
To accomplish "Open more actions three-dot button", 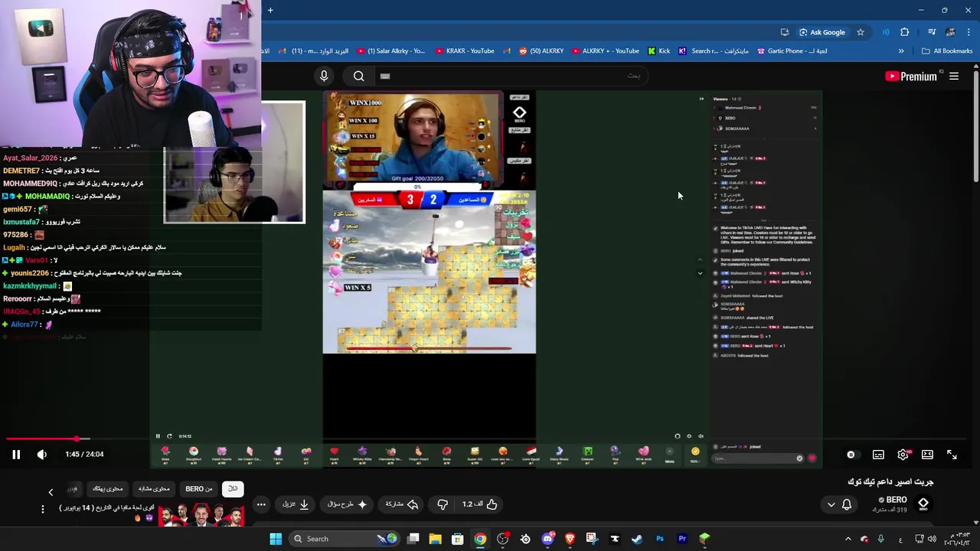I will [x=261, y=504].
